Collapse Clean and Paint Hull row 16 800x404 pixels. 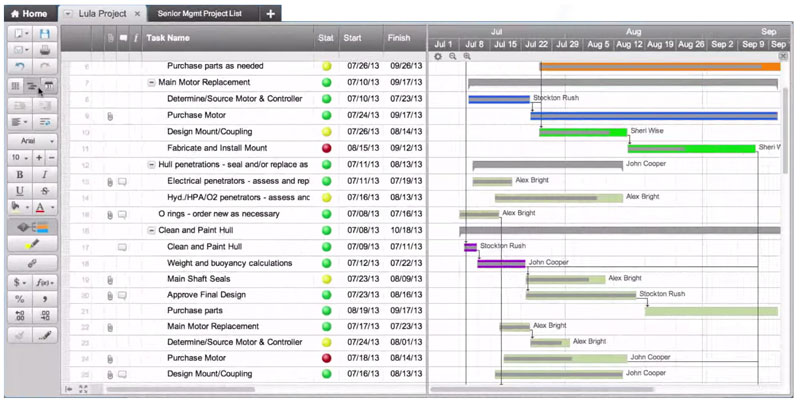(x=152, y=231)
